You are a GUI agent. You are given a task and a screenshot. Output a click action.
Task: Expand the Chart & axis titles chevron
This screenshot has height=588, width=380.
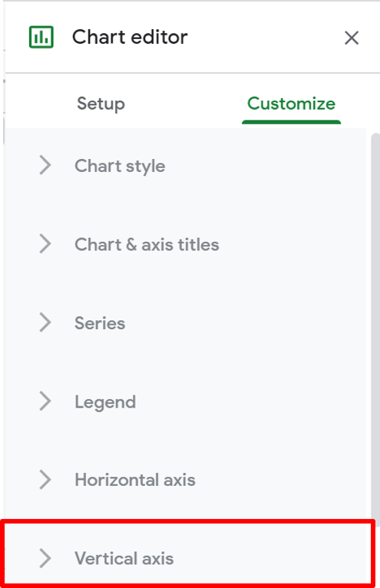[x=45, y=244]
